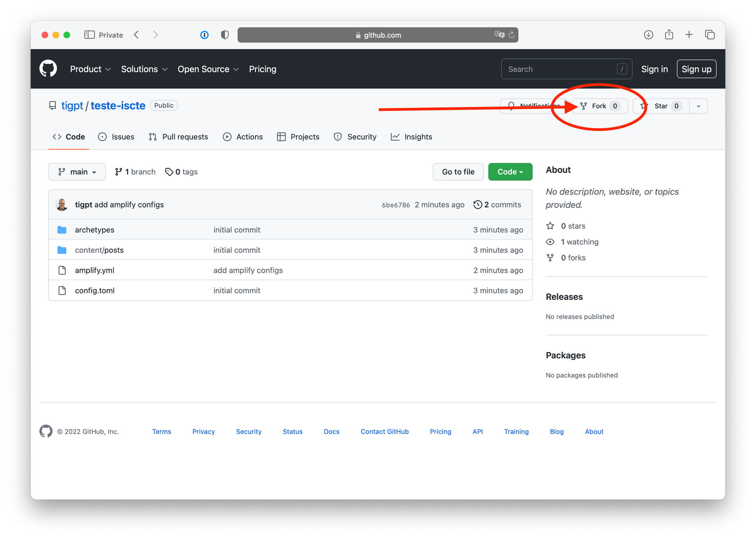View the 1 branch link
Screen dimensions: 756x540
click(x=135, y=172)
